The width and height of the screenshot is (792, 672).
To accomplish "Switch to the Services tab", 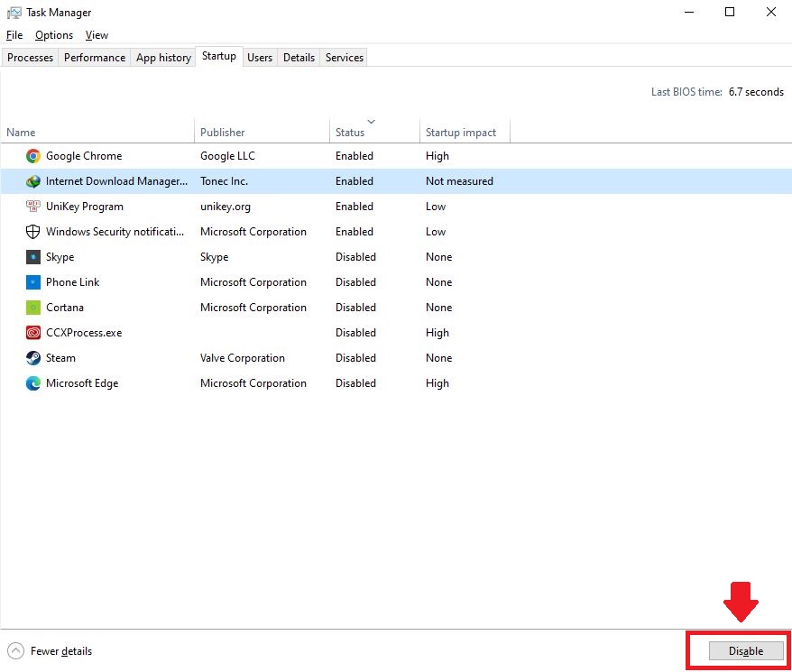I will tap(345, 58).
